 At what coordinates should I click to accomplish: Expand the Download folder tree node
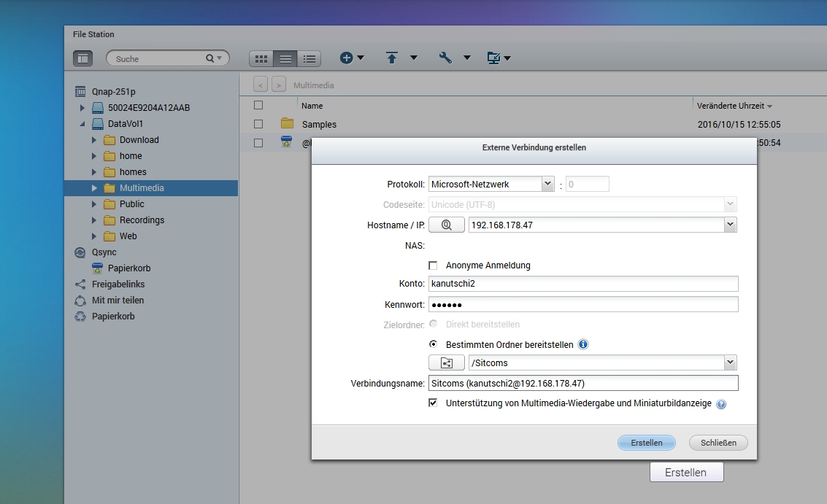(x=94, y=140)
